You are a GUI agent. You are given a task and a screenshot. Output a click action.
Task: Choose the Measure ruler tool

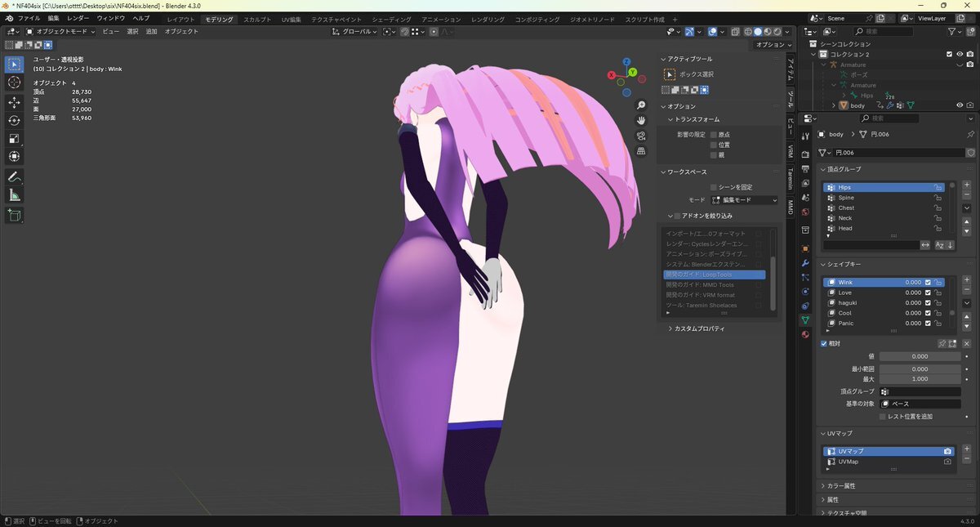(14, 195)
